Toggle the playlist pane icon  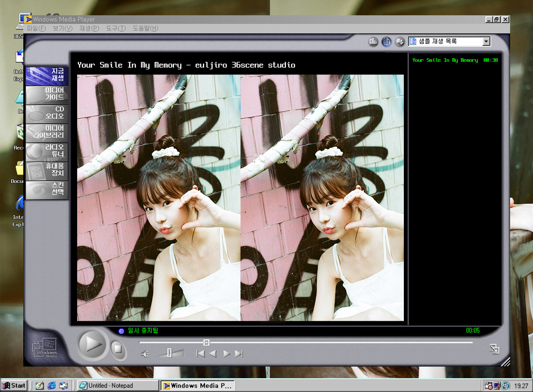386,42
